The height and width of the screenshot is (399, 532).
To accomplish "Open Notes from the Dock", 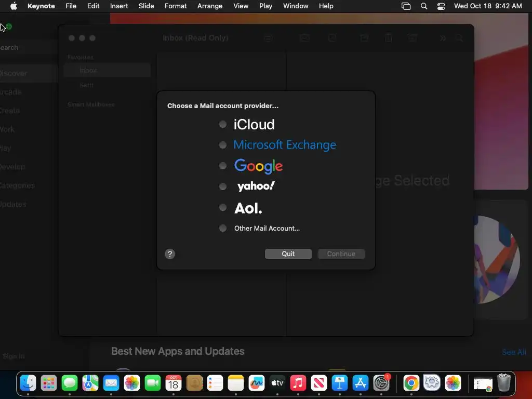I will click(236, 383).
